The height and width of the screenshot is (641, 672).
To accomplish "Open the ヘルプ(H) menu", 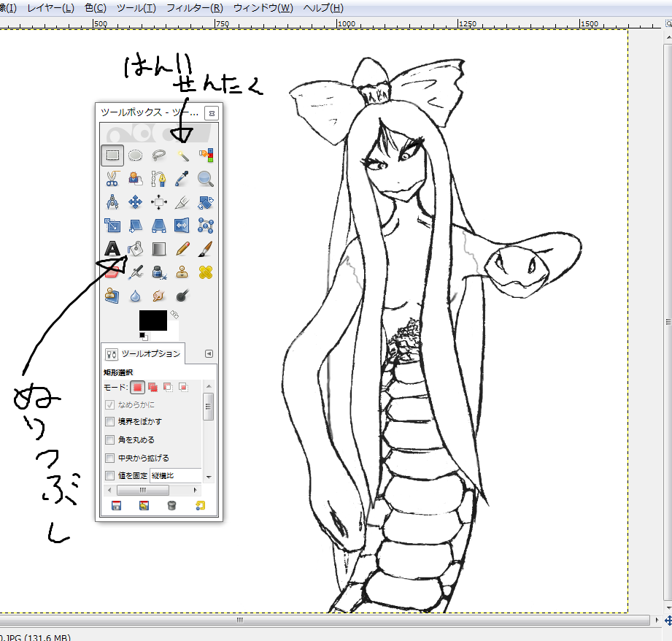I will [x=323, y=8].
